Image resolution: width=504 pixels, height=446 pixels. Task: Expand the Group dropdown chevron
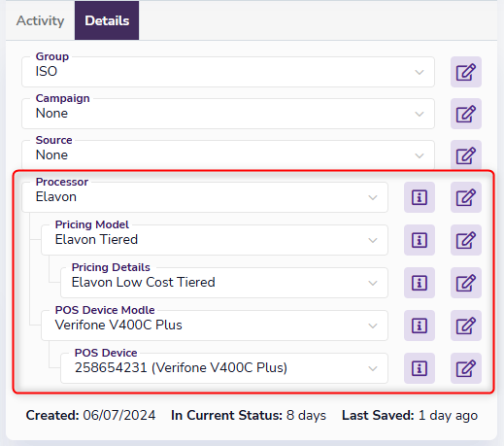click(420, 72)
